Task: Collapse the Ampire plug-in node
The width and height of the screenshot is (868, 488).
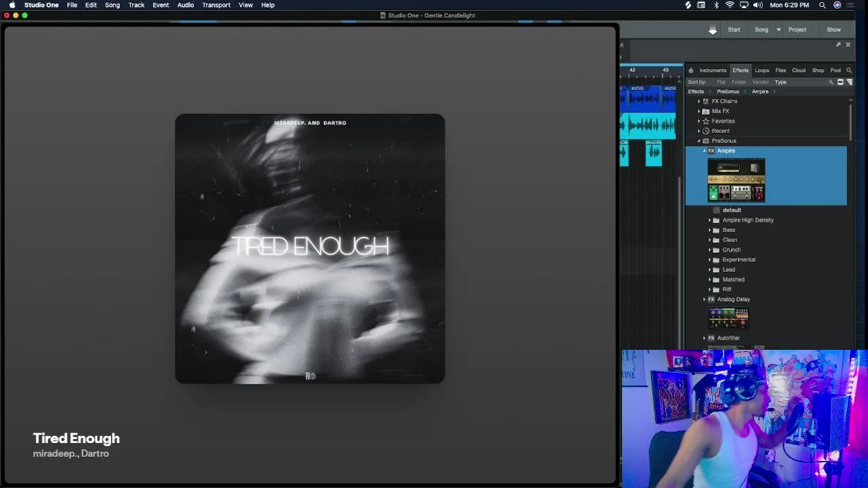Action: pyautogui.click(x=705, y=150)
